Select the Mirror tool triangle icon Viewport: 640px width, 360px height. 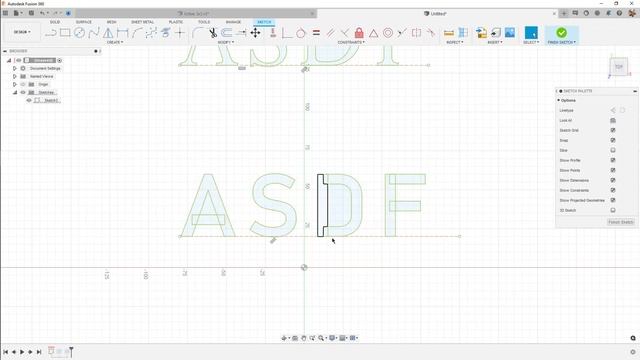[x=108, y=33]
